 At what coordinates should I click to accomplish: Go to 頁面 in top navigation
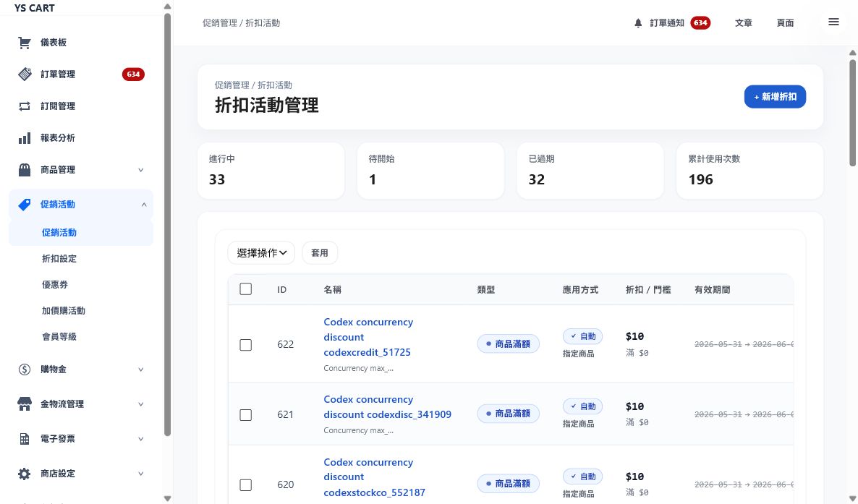(x=785, y=23)
